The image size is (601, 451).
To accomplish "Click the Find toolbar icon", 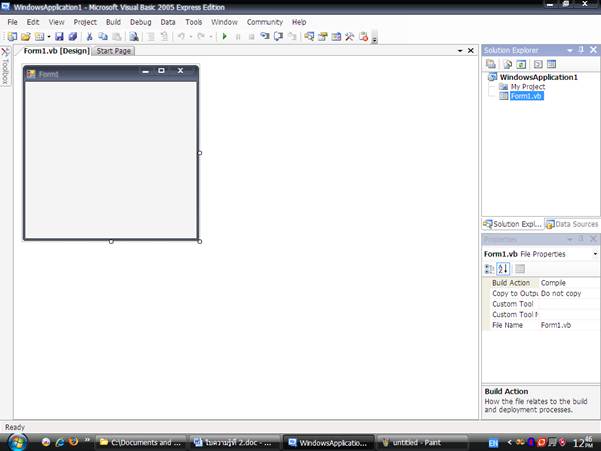I will tap(133, 36).
